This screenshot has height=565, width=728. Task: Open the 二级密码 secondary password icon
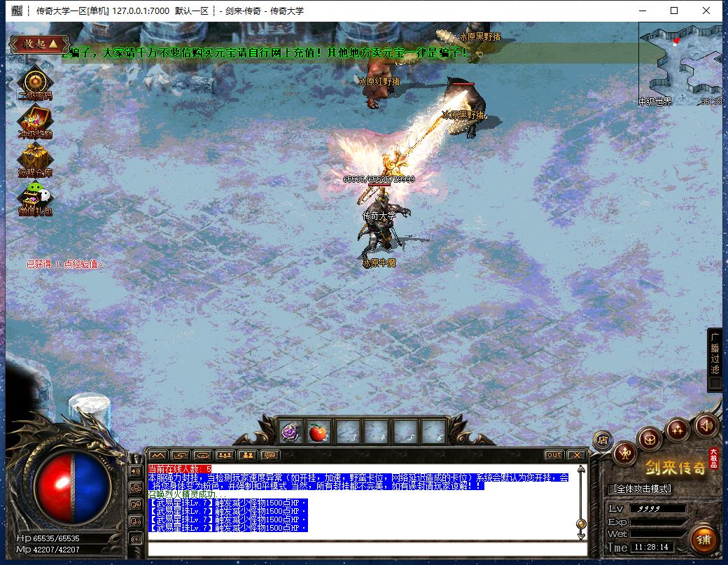[35, 83]
